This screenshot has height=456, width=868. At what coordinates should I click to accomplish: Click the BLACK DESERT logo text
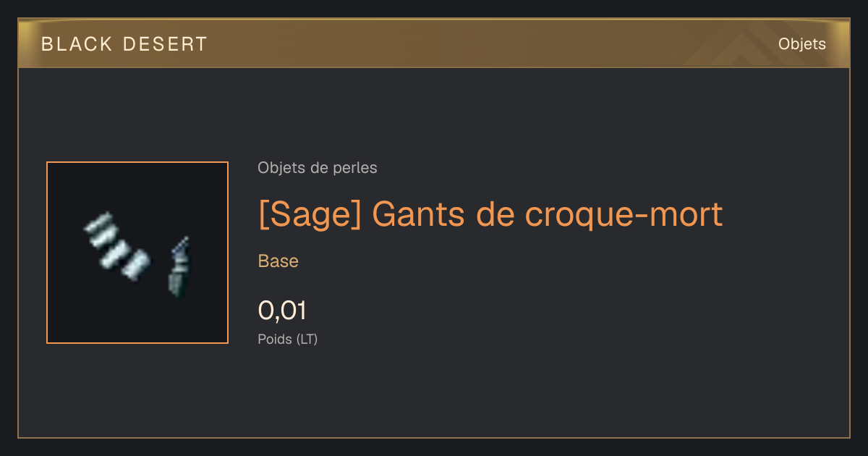click(x=124, y=44)
